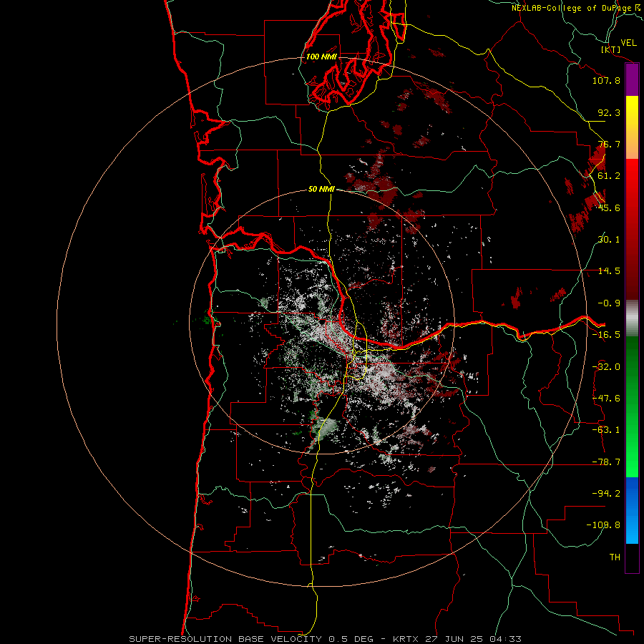Click the 100 NMI range ring label

click(321, 57)
